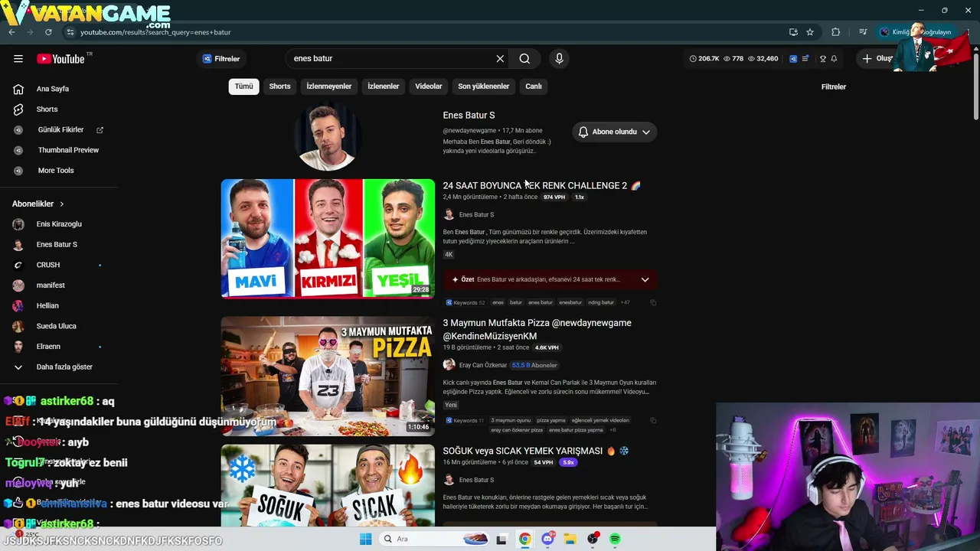The height and width of the screenshot is (551, 980).
Task: Select the İzlenmeyenler filter chip
Action: (329, 86)
